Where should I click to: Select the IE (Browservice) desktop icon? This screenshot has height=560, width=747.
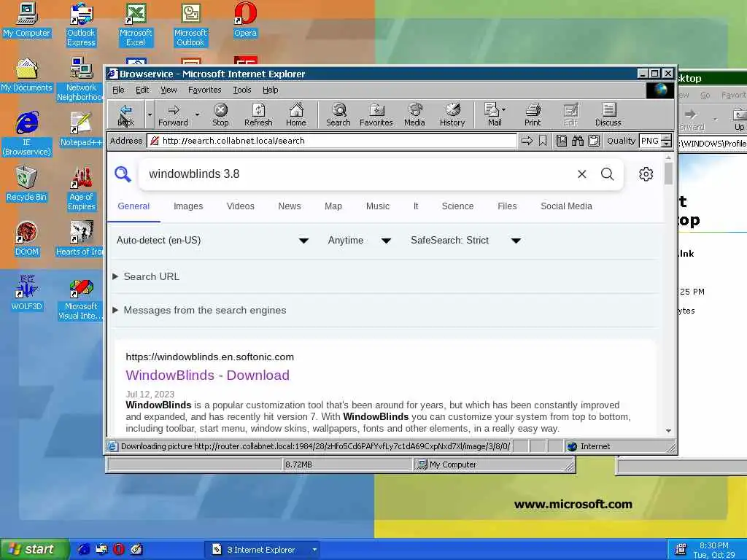pos(27,134)
